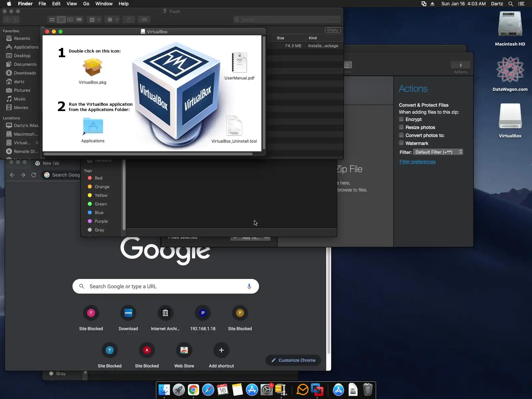The width and height of the screenshot is (532, 399).
Task: Open the zip archiver app in the Dock
Action: click(x=281, y=389)
